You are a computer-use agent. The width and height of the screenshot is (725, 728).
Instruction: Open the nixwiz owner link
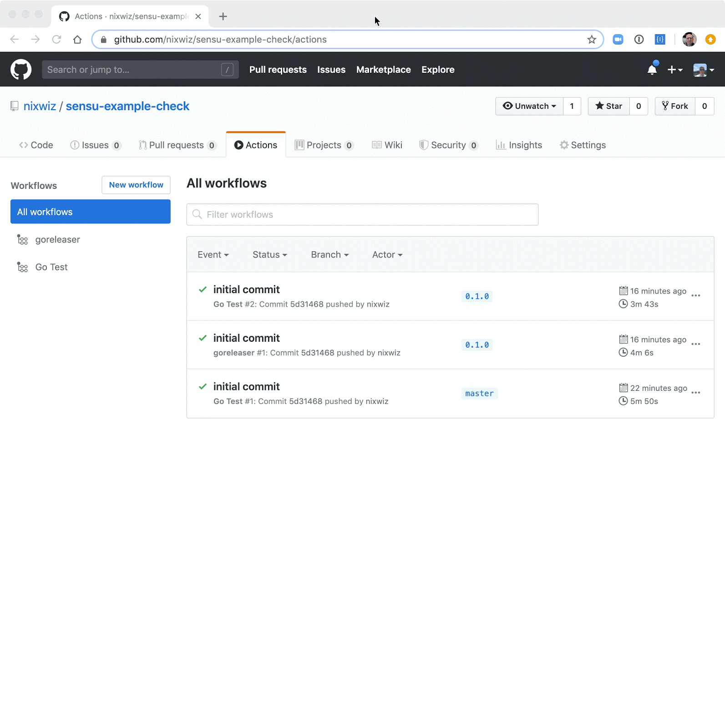point(40,106)
